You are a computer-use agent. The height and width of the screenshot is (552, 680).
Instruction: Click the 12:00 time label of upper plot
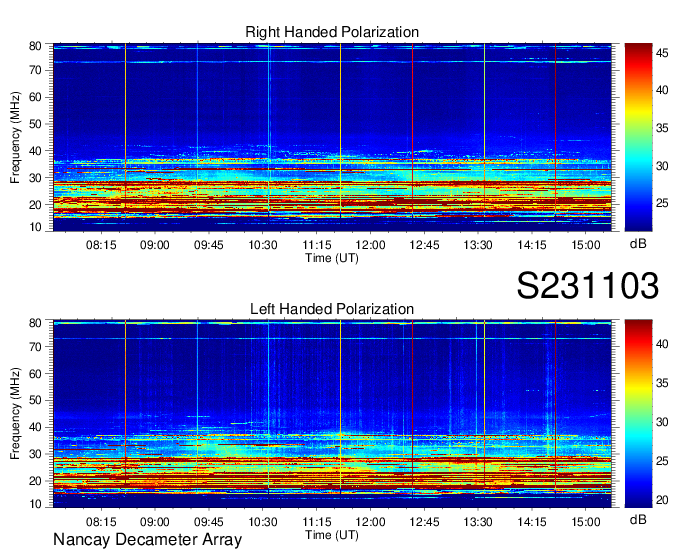370,245
